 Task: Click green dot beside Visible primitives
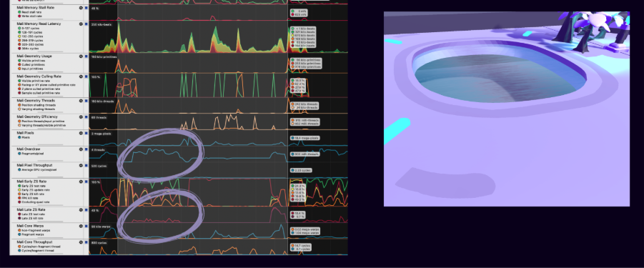19,61
